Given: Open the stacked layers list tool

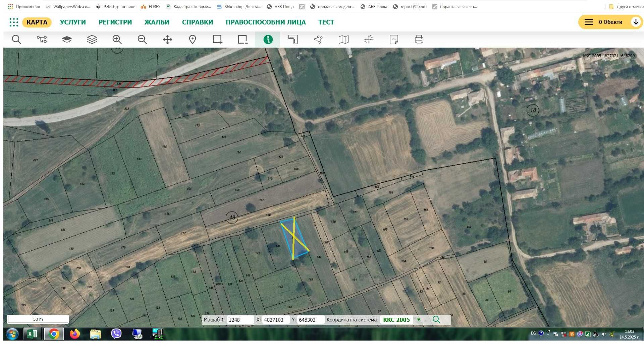Looking at the screenshot, I should coord(92,40).
